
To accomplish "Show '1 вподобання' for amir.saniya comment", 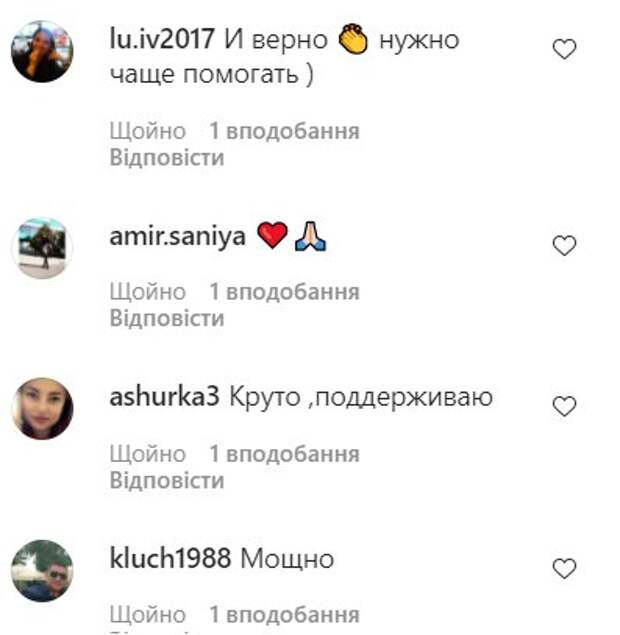I will tap(284, 292).
